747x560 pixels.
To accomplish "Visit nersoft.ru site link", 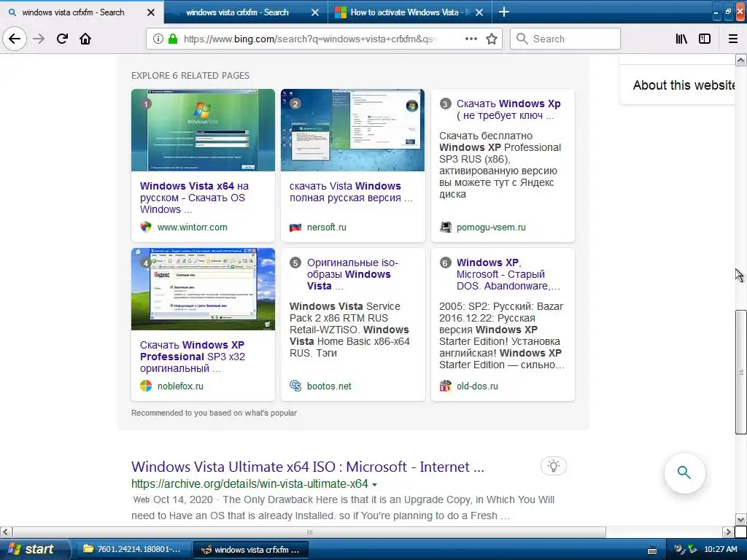I will pos(327,227).
